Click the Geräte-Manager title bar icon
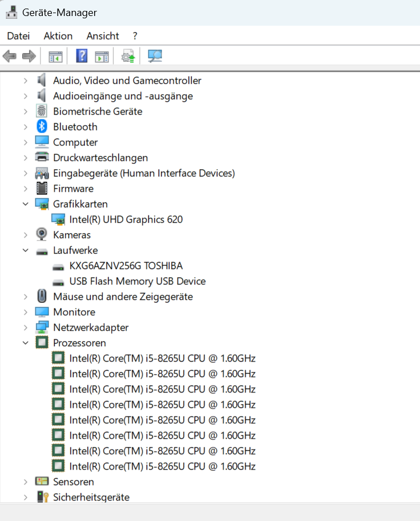Viewport: 420px width, 521px height. (x=11, y=13)
